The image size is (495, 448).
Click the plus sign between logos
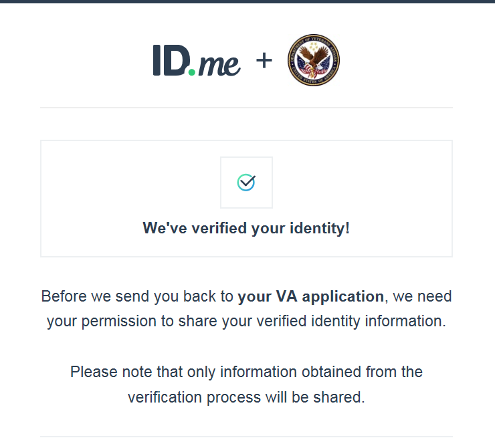(x=264, y=61)
